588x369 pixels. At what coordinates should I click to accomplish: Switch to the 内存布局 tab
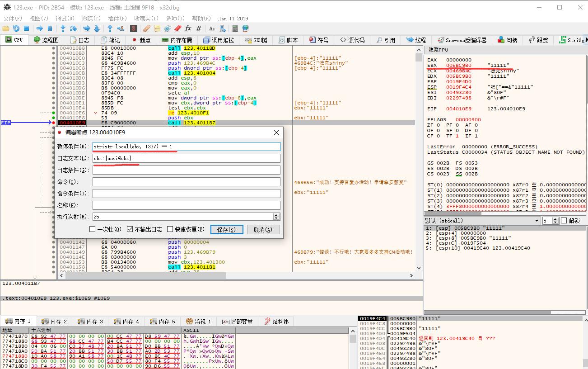(177, 40)
